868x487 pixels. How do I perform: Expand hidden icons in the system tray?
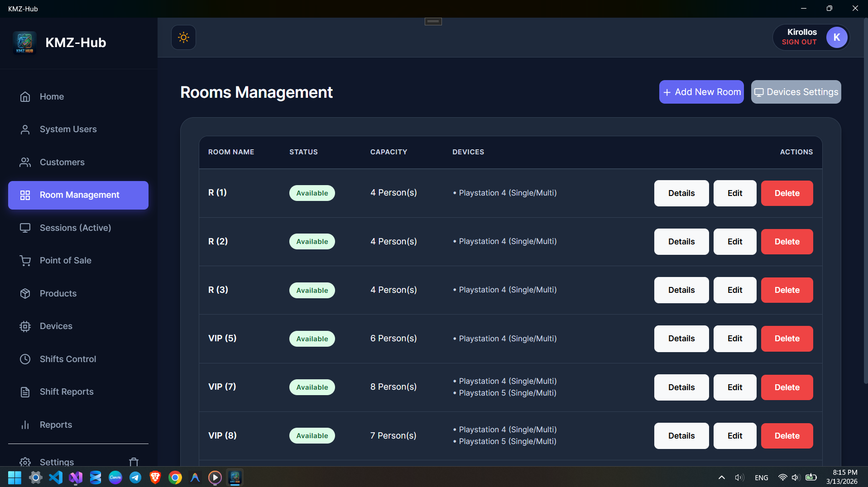[x=721, y=477]
